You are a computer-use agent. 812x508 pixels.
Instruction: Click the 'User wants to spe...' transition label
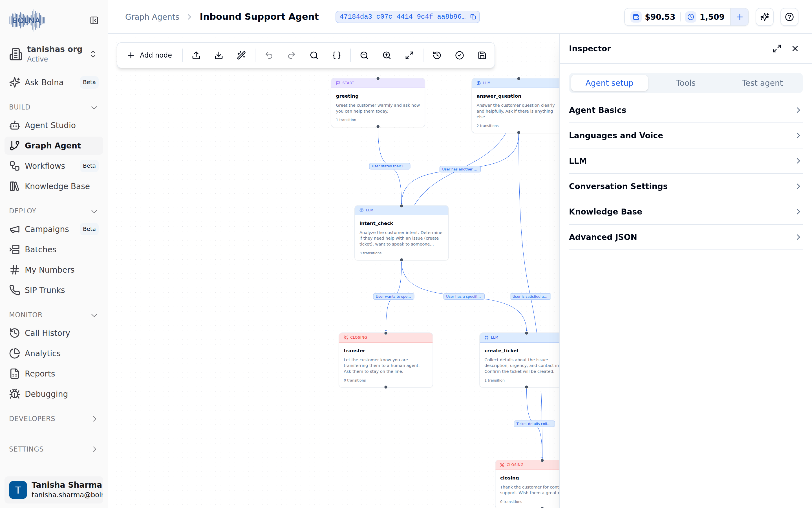(x=394, y=296)
